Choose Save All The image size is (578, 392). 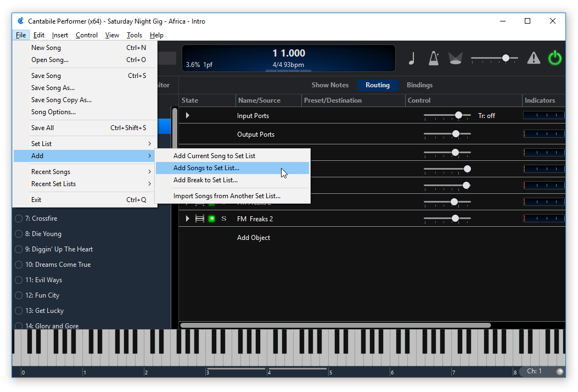85,128
